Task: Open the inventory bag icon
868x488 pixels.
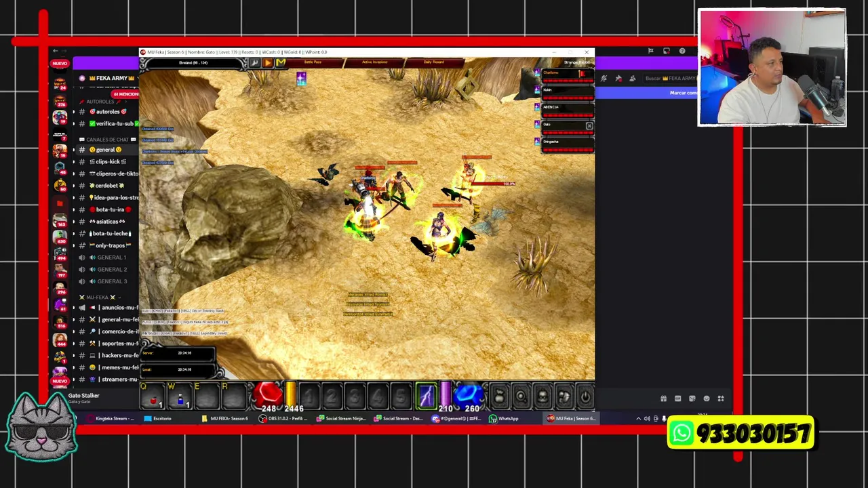Action: pyautogui.click(x=499, y=396)
